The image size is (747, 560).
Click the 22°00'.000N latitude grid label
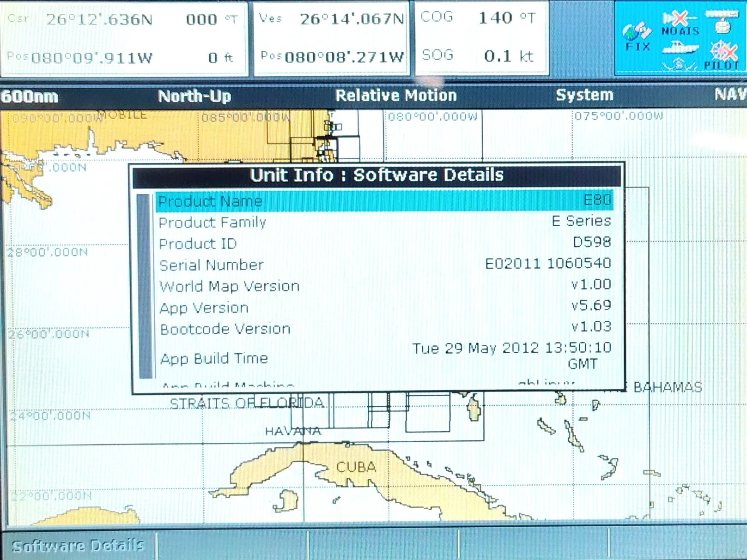click(52, 496)
